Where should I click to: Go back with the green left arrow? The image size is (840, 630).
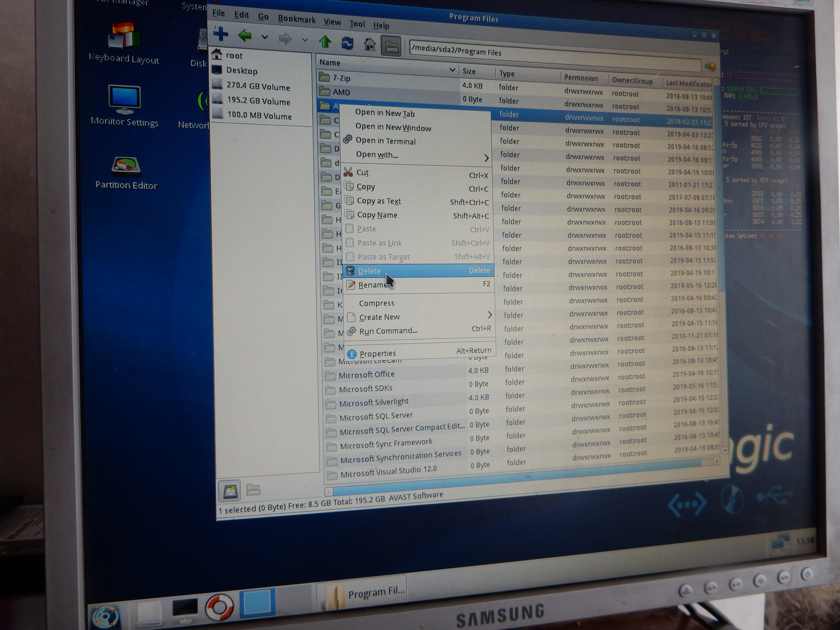tap(245, 36)
